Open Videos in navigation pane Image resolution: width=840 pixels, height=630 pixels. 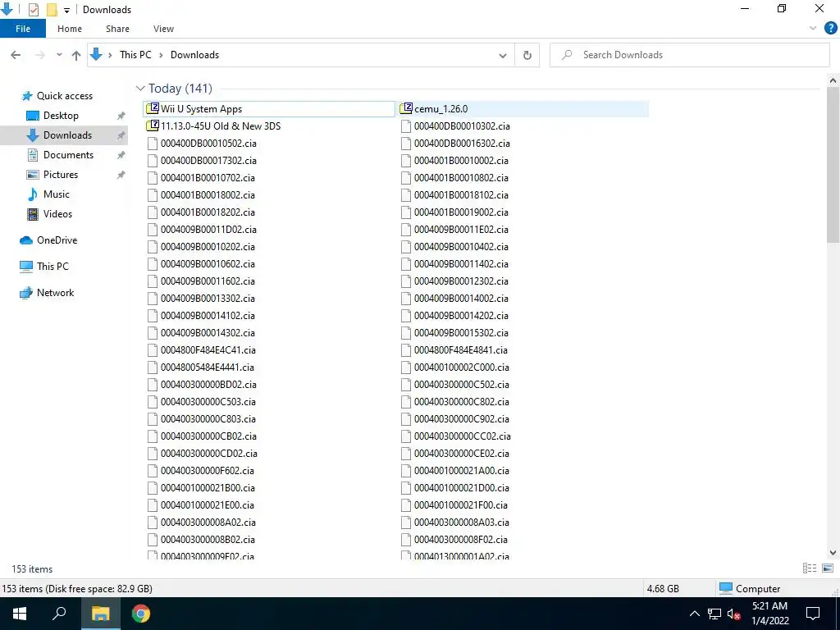coord(57,214)
